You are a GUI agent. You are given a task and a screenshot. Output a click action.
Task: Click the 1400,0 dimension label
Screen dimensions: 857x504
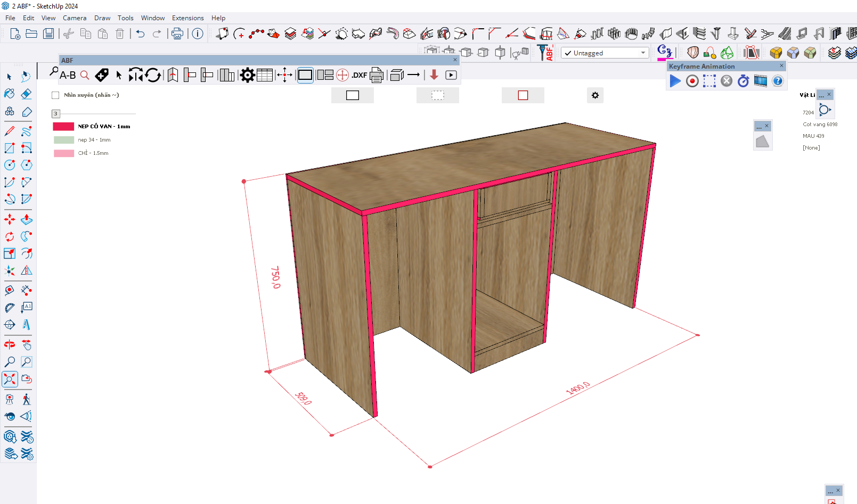tap(578, 388)
